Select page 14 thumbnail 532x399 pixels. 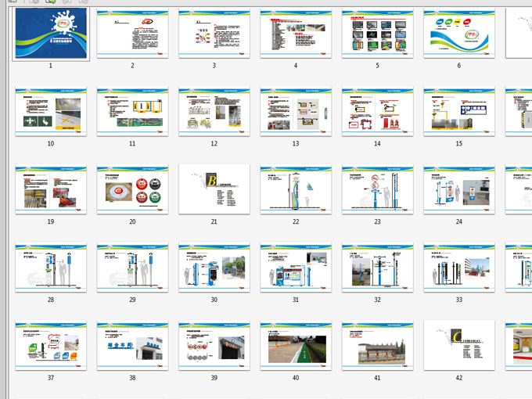[378, 111]
